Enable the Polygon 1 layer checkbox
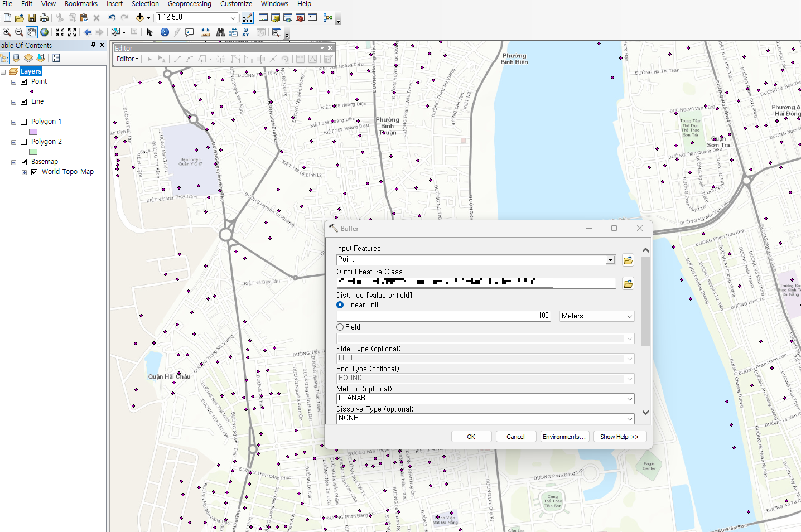Viewport: 801px width, 532px height. click(23, 122)
